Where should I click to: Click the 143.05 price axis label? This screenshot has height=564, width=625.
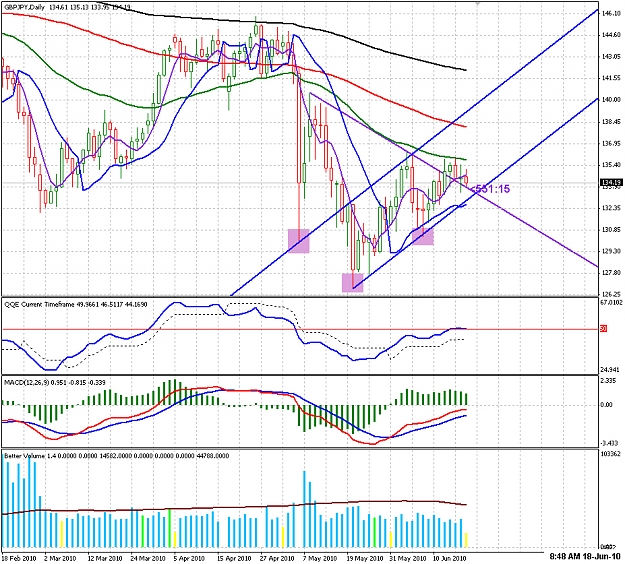click(611, 57)
